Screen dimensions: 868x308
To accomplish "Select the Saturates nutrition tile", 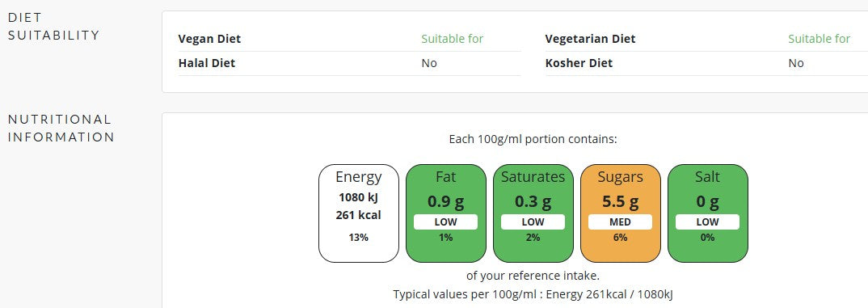I will 533,213.
